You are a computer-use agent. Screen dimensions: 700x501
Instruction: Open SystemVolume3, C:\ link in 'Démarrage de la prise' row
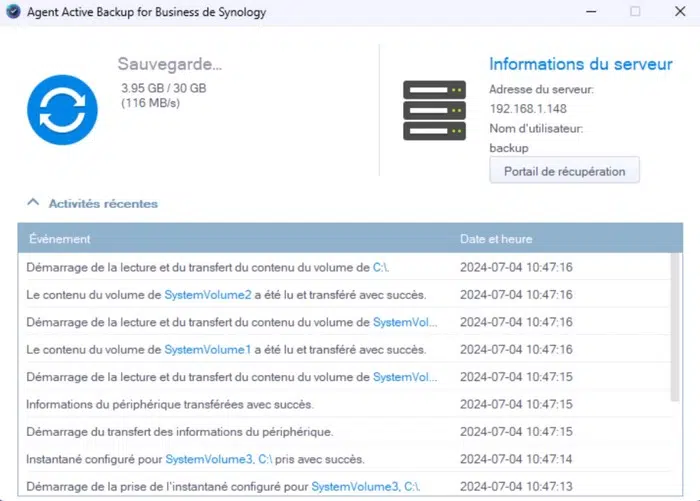coord(365,486)
